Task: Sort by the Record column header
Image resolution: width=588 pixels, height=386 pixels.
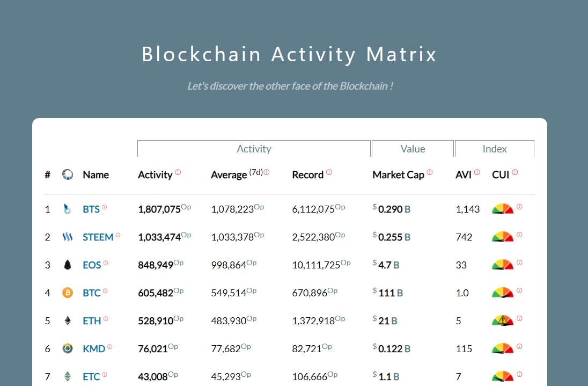Action: click(308, 175)
